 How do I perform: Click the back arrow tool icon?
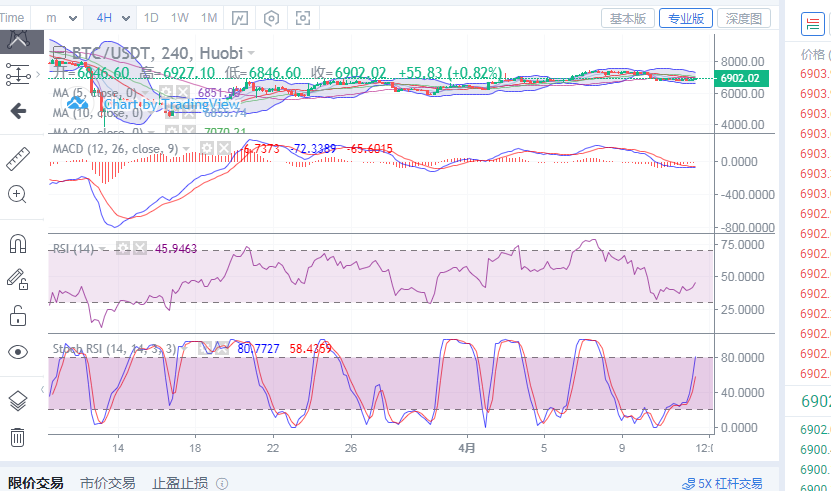tap(18, 111)
